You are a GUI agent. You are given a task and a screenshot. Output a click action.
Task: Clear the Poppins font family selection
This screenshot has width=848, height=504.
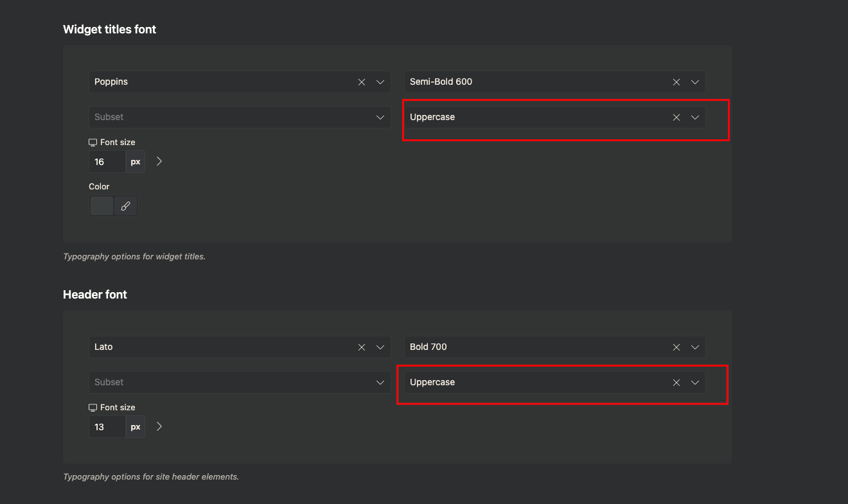click(x=362, y=82)
